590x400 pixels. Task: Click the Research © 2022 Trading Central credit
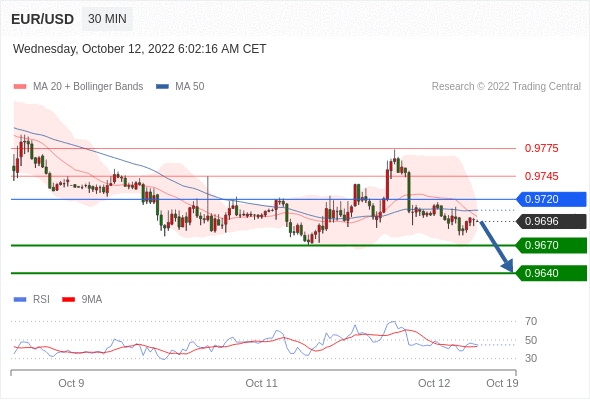click(x=506, y=87)
